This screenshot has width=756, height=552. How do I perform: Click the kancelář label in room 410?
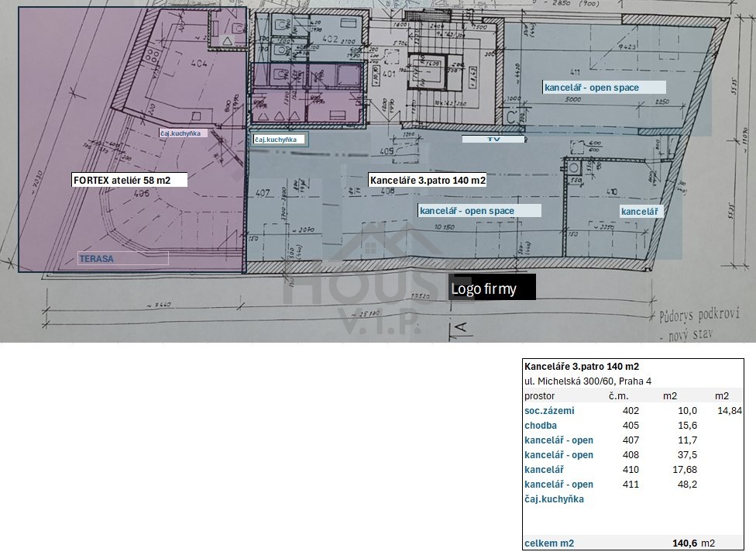[x=640, y=211]
